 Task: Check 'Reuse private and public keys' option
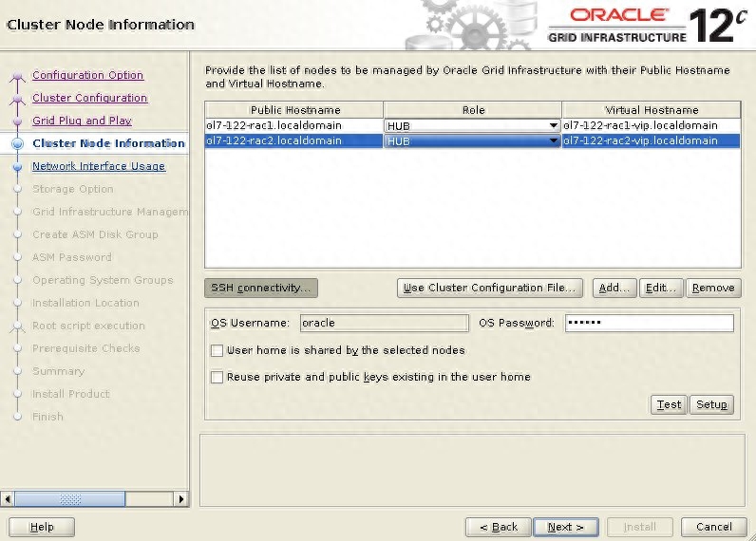pos(217,377)
